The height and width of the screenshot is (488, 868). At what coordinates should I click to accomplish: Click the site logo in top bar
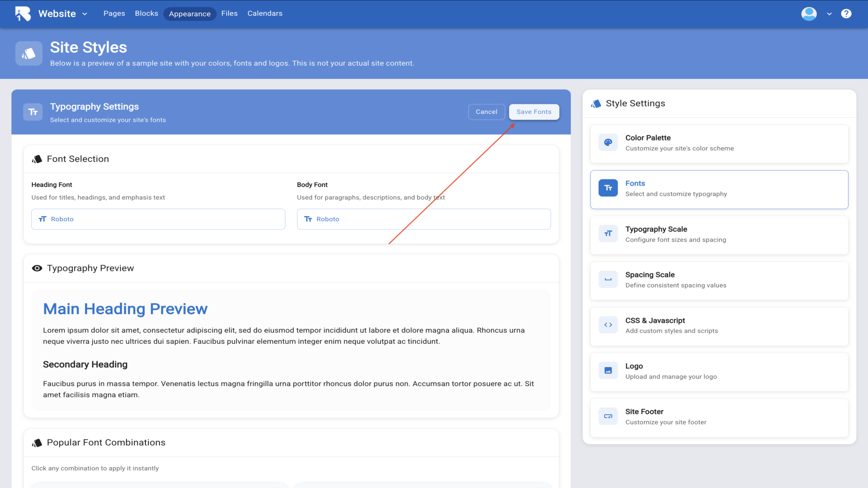tap(23, 14)
